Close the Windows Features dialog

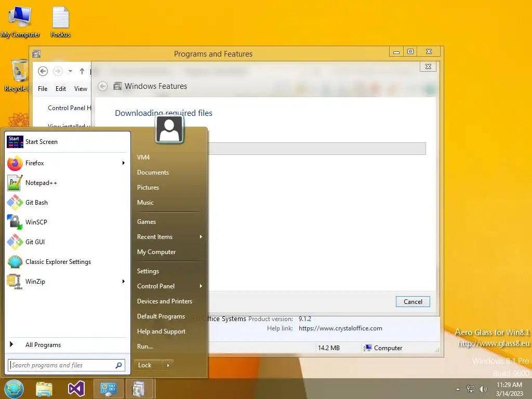tap(428, 66)
